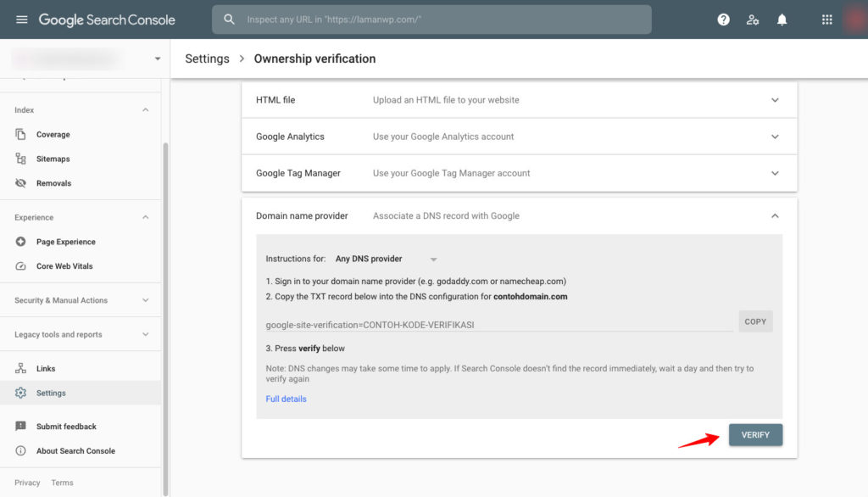Open the Google apps grid

point(826,20)
